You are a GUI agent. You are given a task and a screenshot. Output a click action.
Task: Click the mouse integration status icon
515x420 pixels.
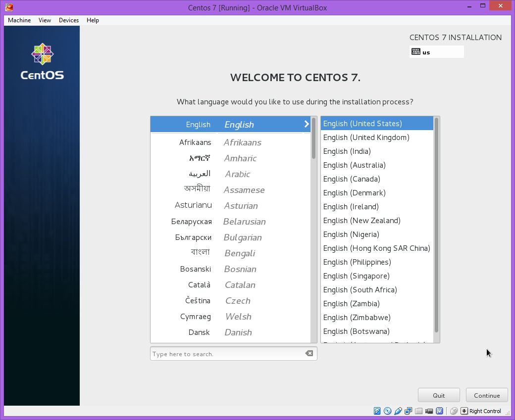coord(454,411)
